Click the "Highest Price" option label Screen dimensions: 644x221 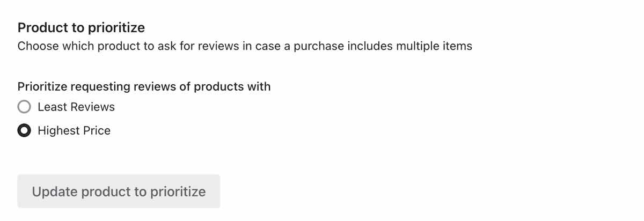tap(74, 131)
